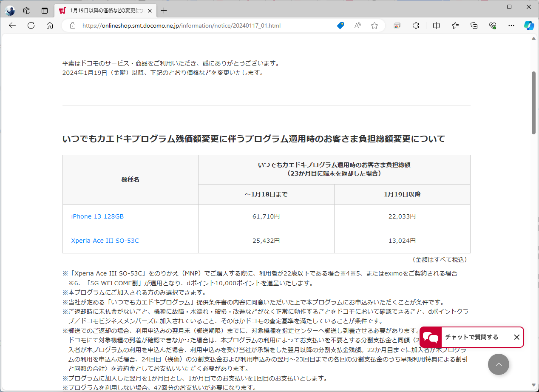Open the shopping coupons tag icon
The width and height of the screenshot is (539, 392).
[x=340, y=26]
